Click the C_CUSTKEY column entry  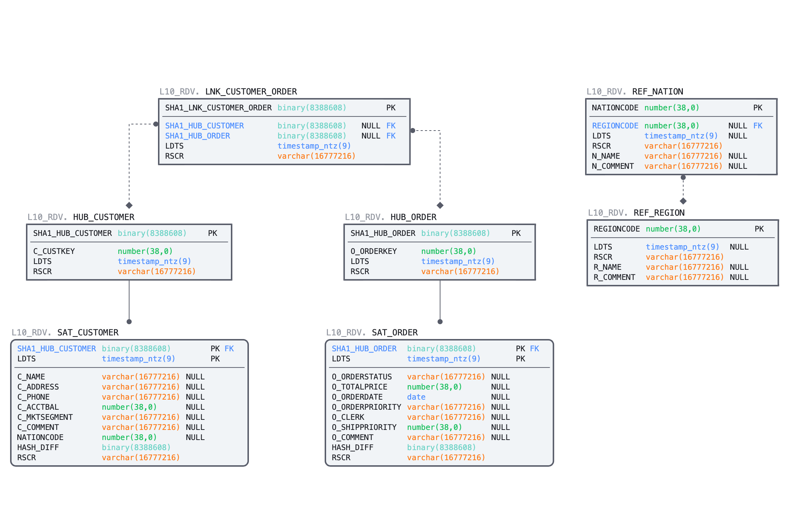click(x=54, y=251)
